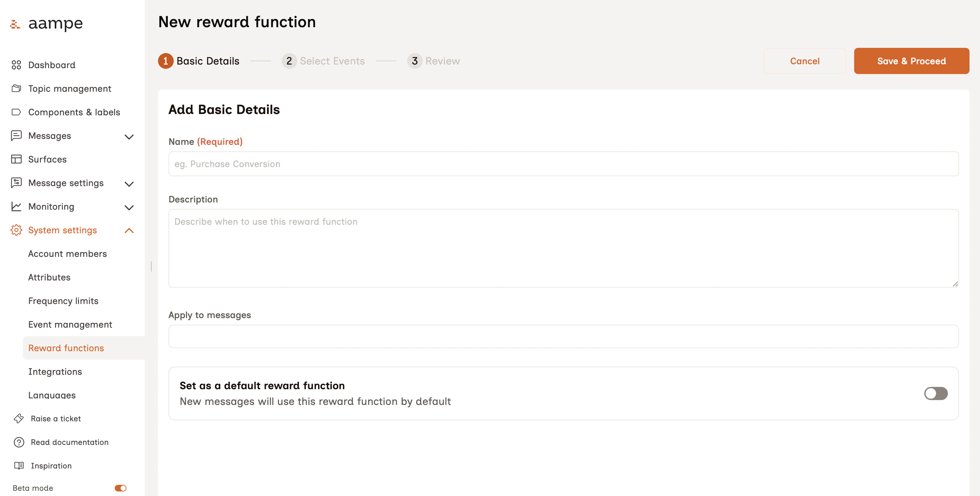Select the Topic management icon

pyautogui.click(x=16, y=88)
